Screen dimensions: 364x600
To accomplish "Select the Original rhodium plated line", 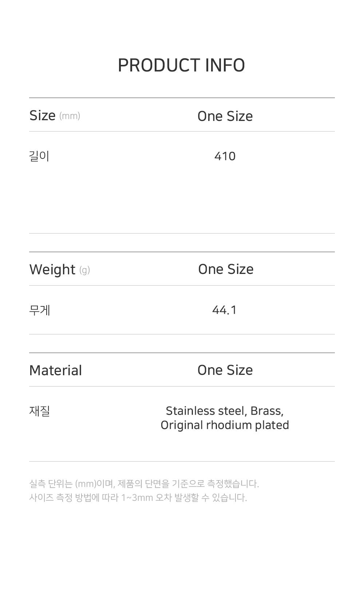I will pos(225,425).
